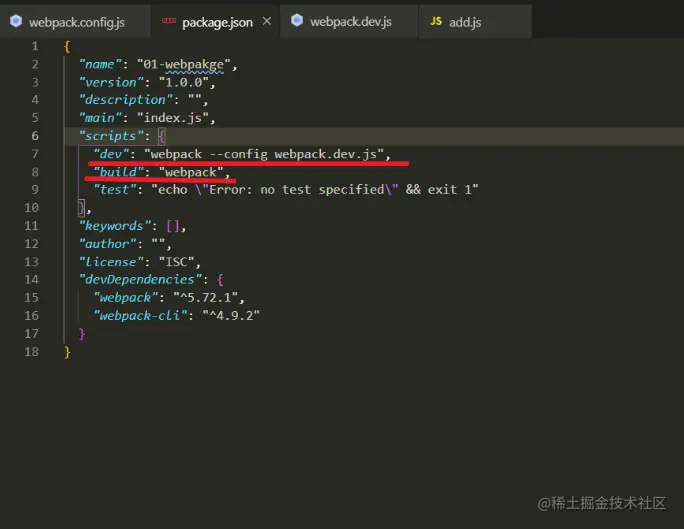The width and height of the screenshot is (684, 529).
Task: Click the empty array brackets after keywords
Action: click(x=173, y=226)
